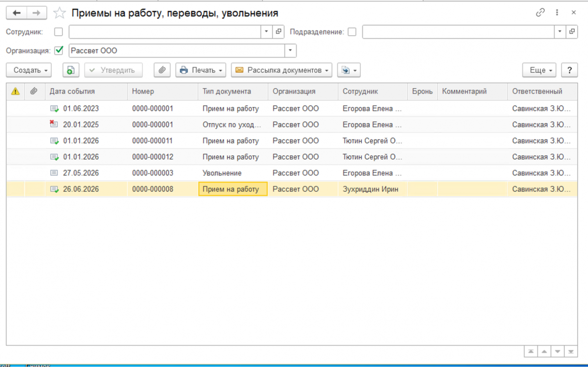Move up one row with up arrow
Image resolution: width=588 pixels, height=367 pixels.
pyautogui.click(x=544, y=352)
